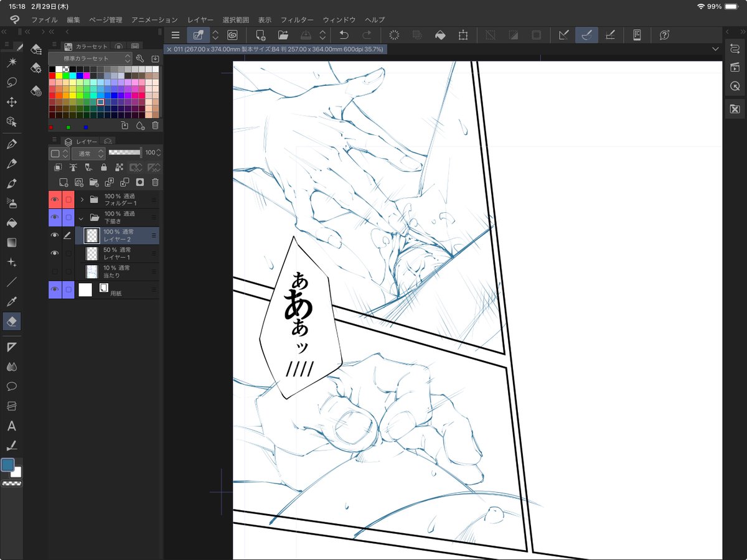The image size is (747, 560).
Task: Click the create layer mask icon
Action: [x=140, y=182]
